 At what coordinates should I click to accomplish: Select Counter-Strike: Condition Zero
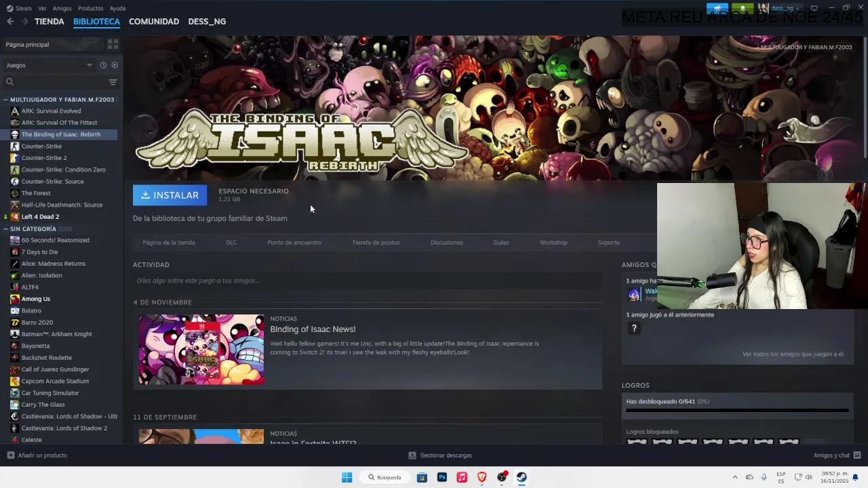pos(63,170)
